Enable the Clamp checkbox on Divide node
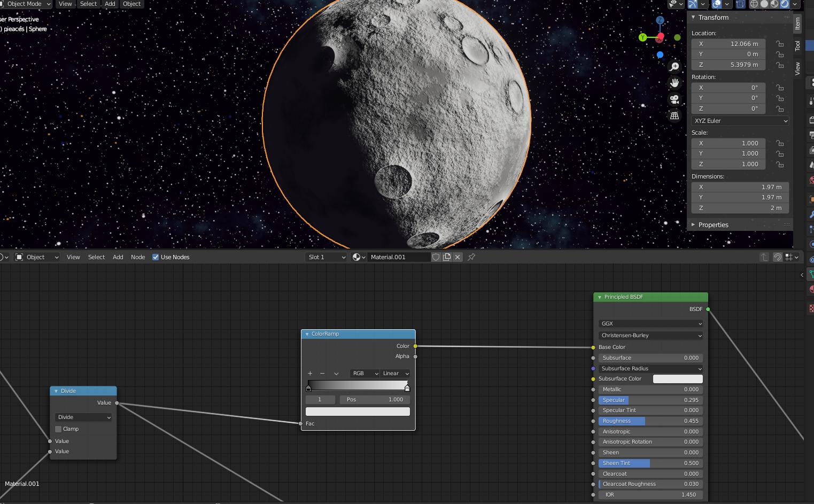814x504 pixels. (58, 429)
